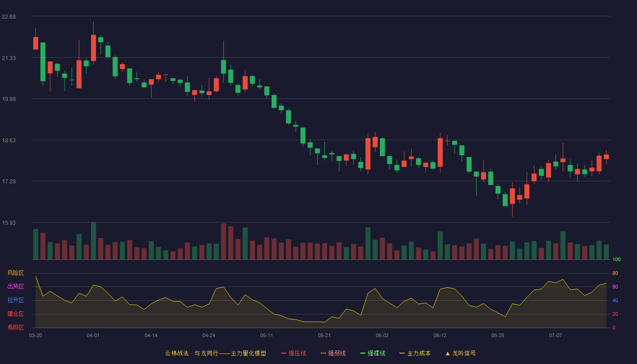Click the 05-11 date label
The height and width of the screenshot is (364, 637).
click(x=267, y=335)
